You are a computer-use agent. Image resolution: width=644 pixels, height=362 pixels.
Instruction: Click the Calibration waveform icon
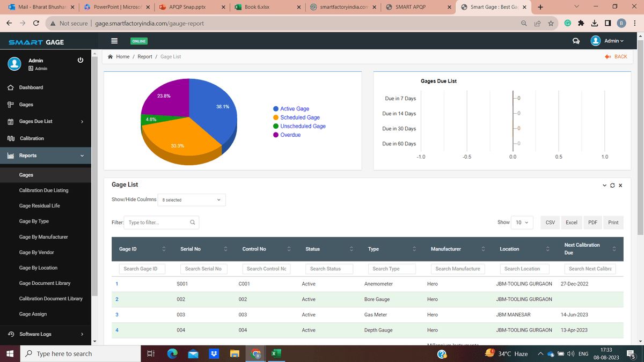(x=10, y=138)
